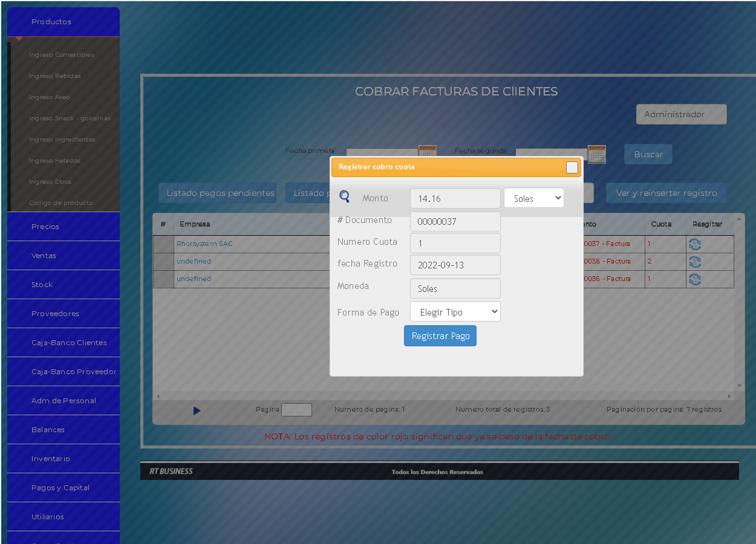Open the Fecha segunda calendar picker

pyautogui.click(x=596, y=154)
